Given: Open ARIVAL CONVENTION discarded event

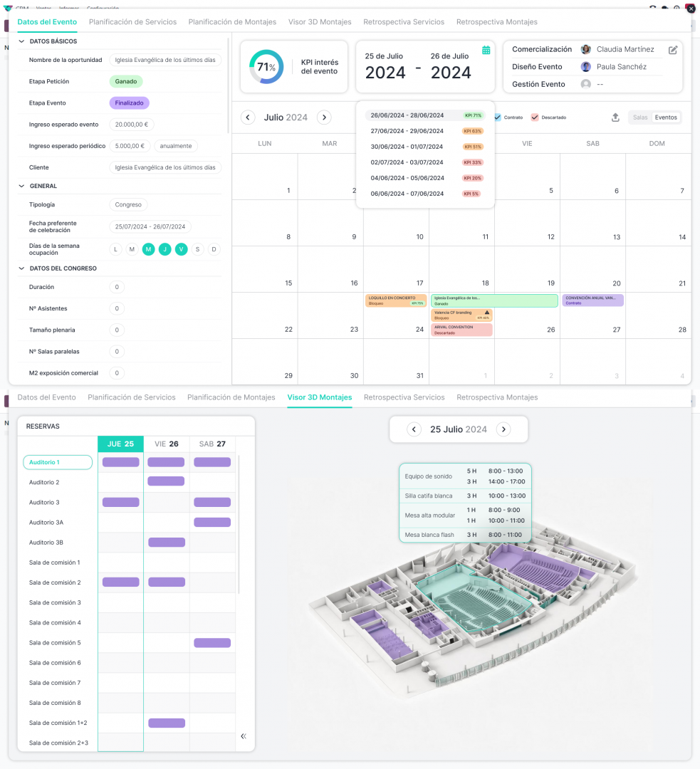Looking at the screenshot, I should (x=461, y=330).
